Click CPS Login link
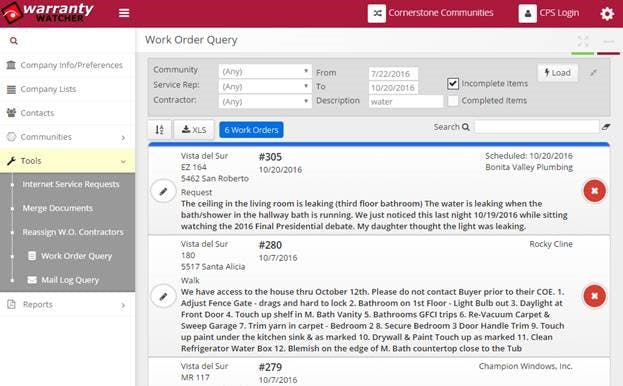The height and width of the screenshot is (386, 623). point(559,13)
